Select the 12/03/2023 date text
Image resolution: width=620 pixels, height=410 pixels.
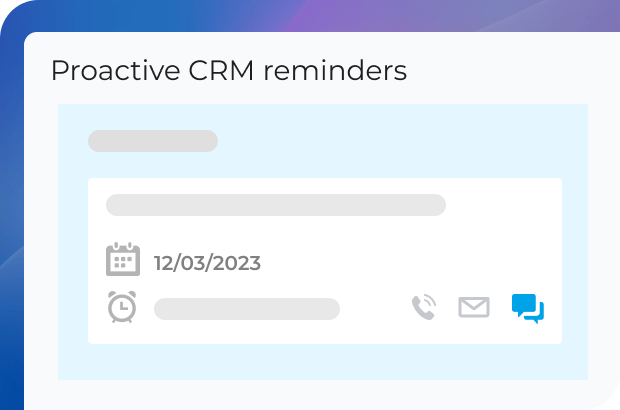point(207,264)
